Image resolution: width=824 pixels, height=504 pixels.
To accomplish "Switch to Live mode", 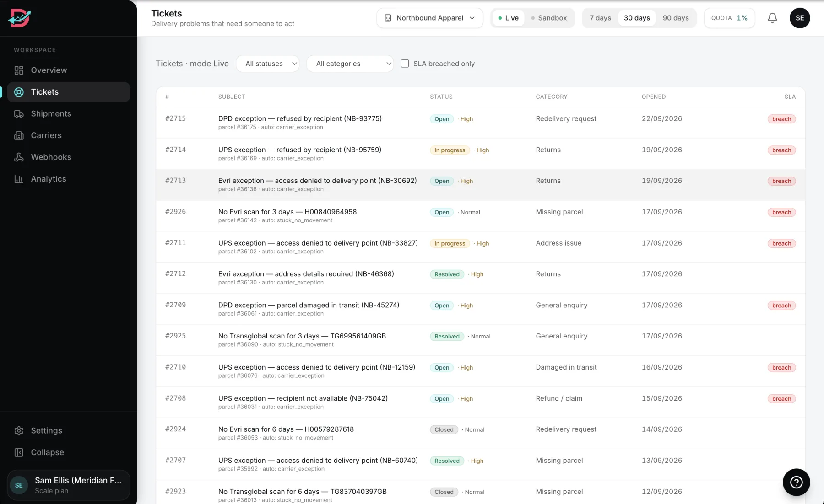I will (x=508, y=18).
